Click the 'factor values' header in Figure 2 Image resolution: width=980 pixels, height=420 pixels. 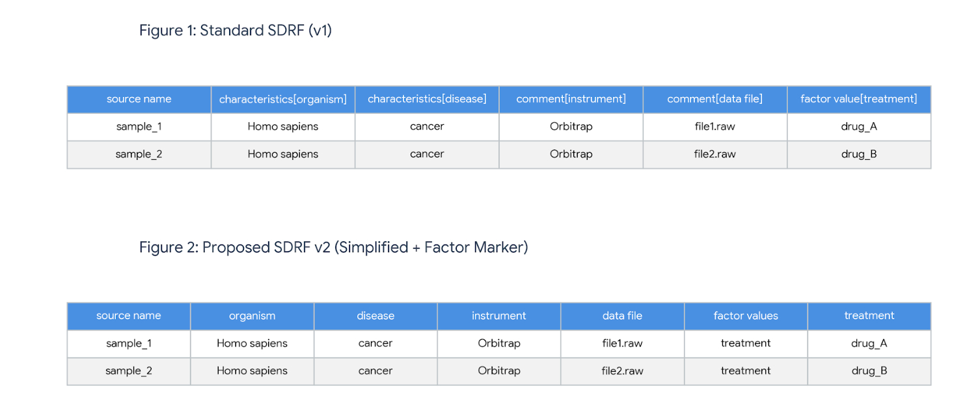coord(746,316)
